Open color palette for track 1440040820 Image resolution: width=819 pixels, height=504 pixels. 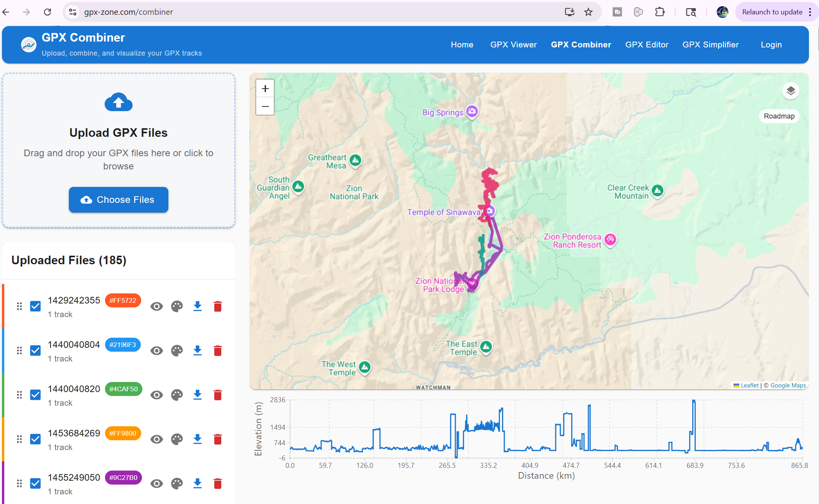177,395
